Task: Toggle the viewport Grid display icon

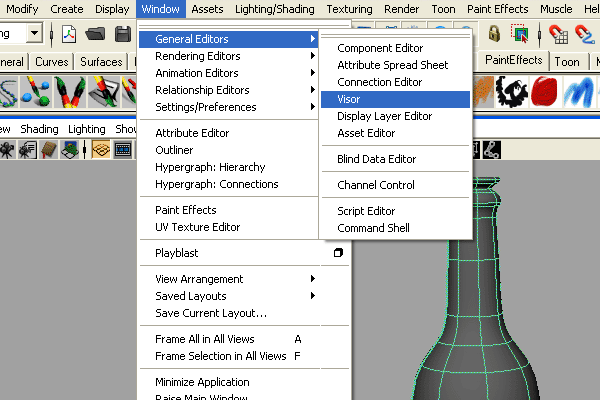Action: point(101,150)
